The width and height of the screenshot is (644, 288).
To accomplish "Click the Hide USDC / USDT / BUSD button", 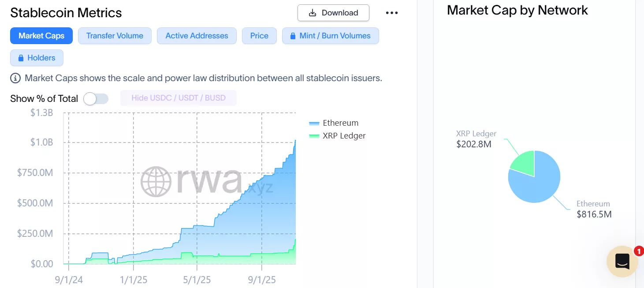I will (x=178, y=98).
